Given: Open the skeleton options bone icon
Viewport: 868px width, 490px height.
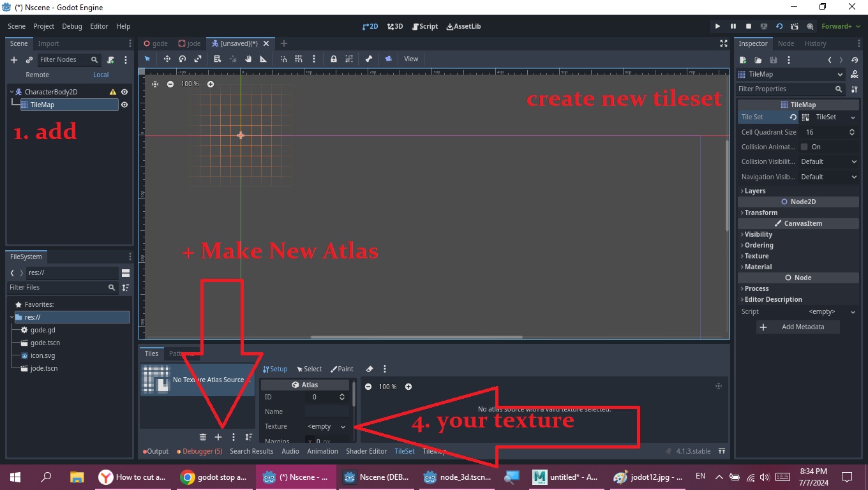Looking at the screenshot, I should pos(369,59).
